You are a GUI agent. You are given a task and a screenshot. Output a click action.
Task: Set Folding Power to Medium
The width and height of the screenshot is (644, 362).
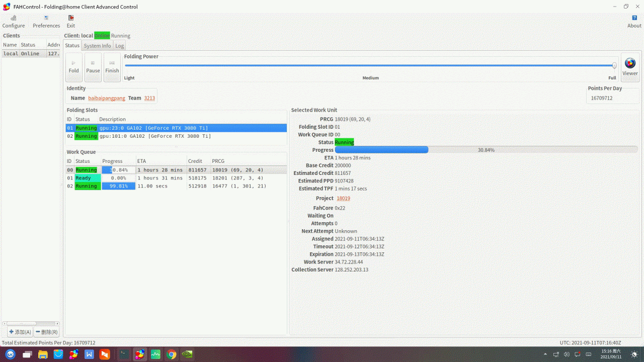pyautogui.click(x=370, y=78)
